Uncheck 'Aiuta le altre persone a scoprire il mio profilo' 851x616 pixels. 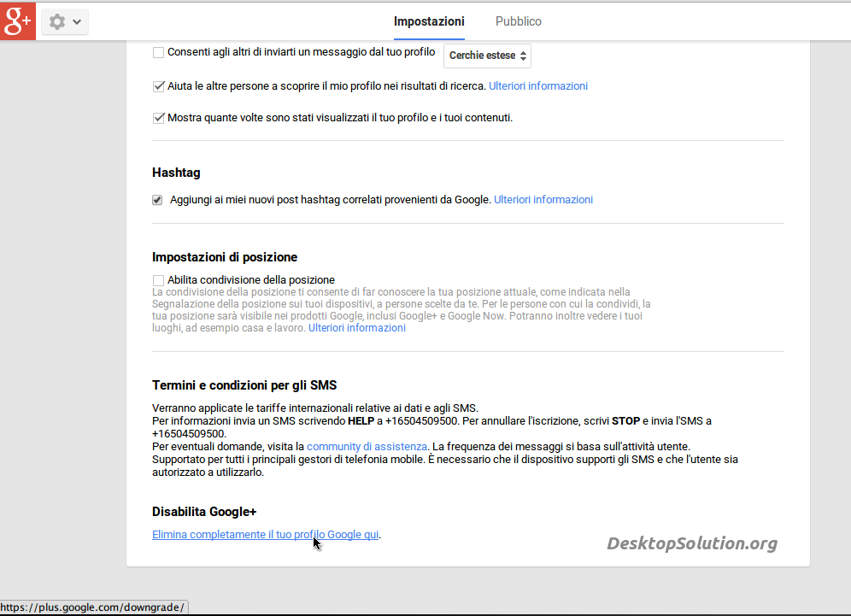pyautogui.click(x=158, y=86)
